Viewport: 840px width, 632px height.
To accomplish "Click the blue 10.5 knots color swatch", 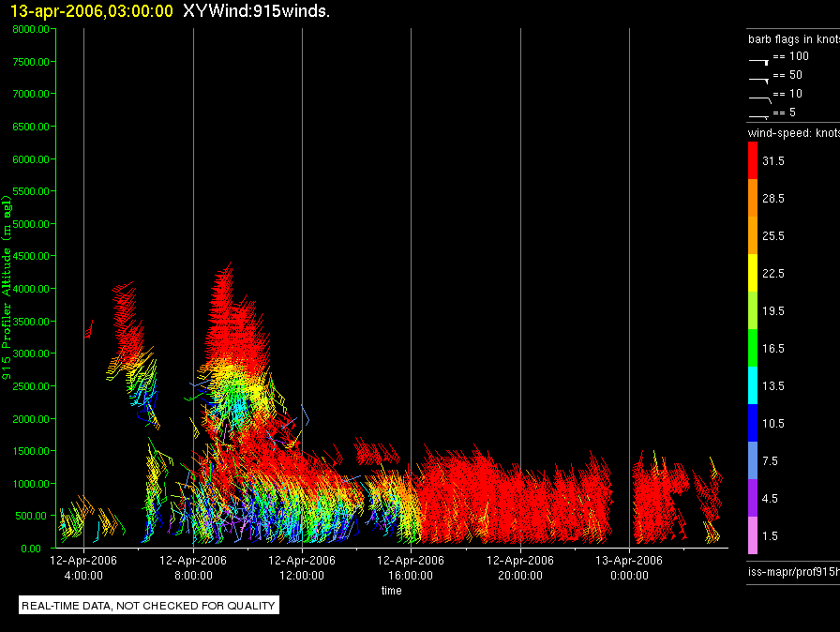I will pos(753,423).
